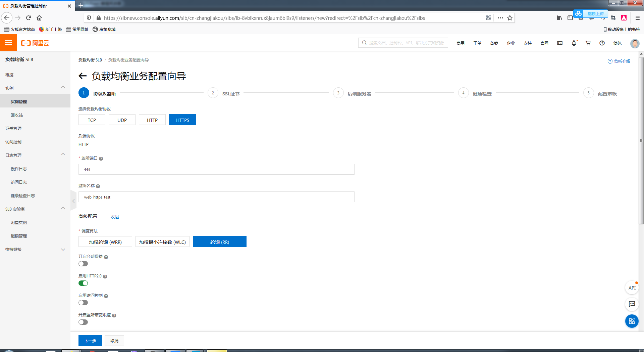
Task: Click inside the 监听名称 input field
Action: [x=216, y=197]
